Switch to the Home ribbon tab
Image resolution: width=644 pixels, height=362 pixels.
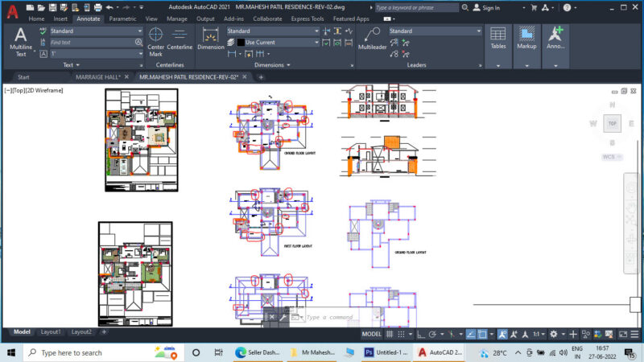pyautogui.click(x=36, y=19)
